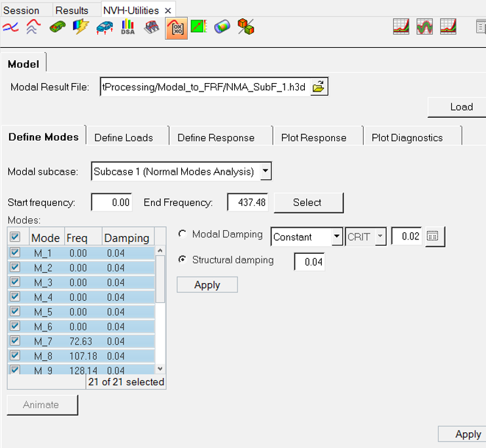Click the modal damping 0.02 value field

pyautogui.click(x=406, y=236)
